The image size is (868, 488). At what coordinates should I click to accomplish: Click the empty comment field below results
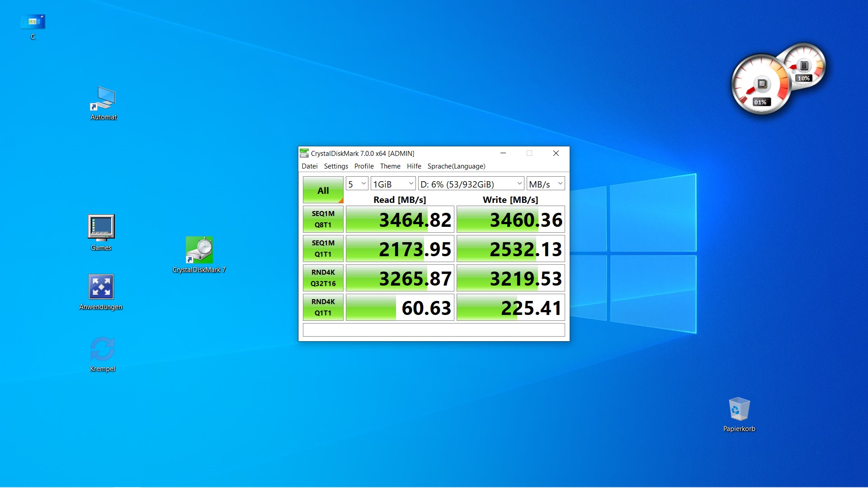click(434, 330)
